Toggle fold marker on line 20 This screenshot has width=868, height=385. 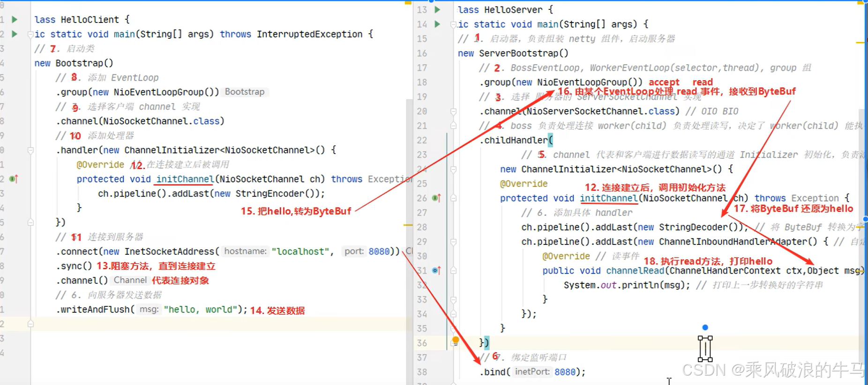(453, 111)
